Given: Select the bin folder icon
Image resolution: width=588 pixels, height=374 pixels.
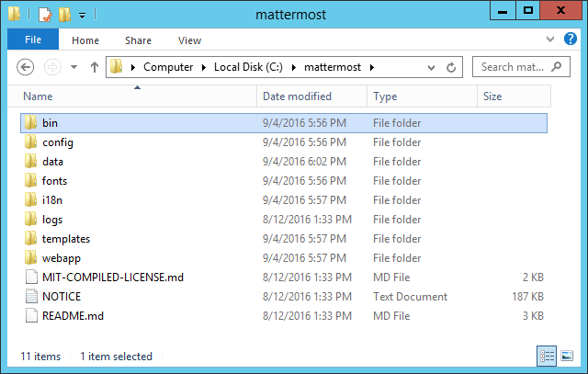Looking at the screenshot, I should point(30,122).
